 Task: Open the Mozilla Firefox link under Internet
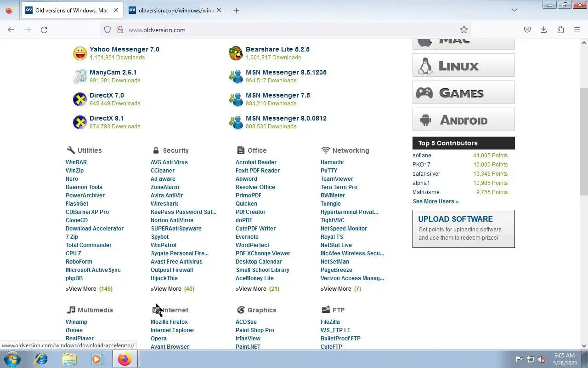169,322
